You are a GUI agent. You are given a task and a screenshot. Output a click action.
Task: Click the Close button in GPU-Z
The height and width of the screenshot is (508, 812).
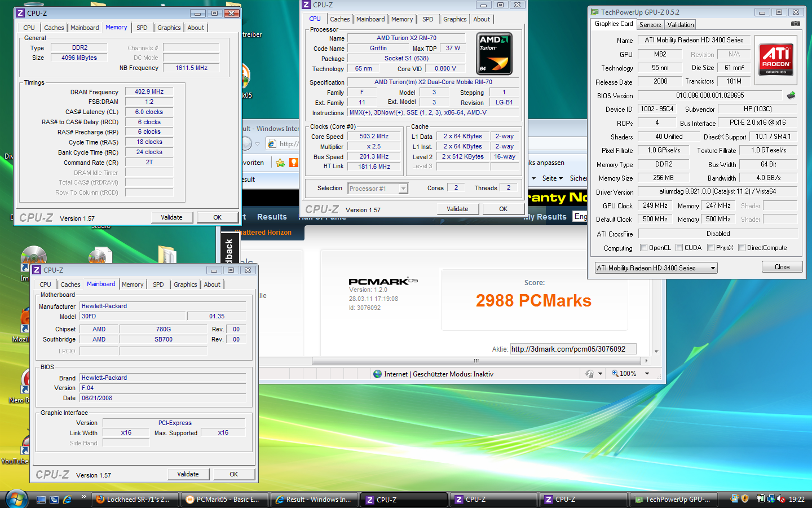(782, 267)
